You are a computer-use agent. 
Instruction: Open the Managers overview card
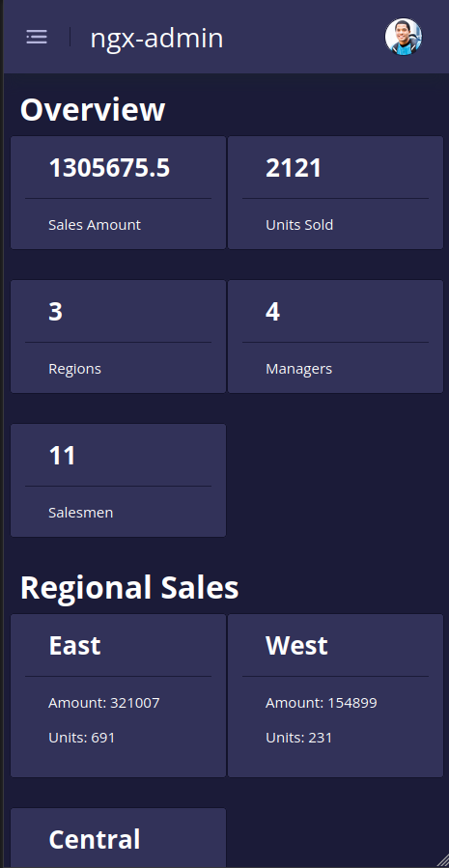[x=335, y=337]
